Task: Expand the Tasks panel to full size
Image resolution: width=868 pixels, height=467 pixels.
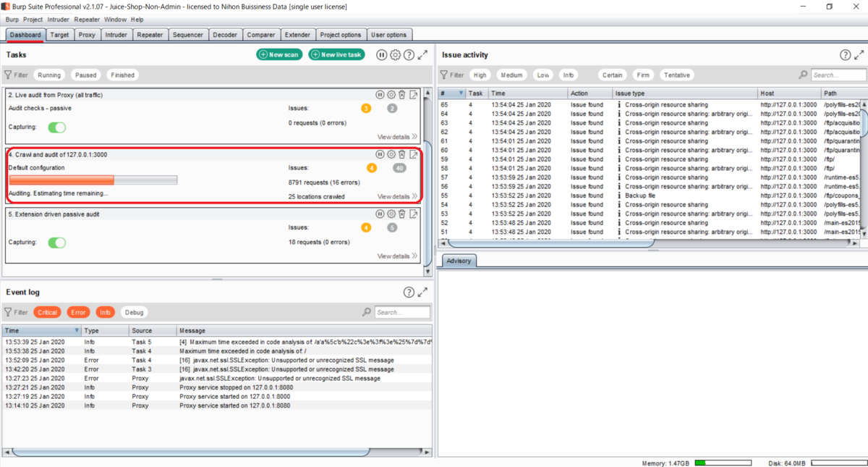Action: pyautogui.click(x=422, y=55)
